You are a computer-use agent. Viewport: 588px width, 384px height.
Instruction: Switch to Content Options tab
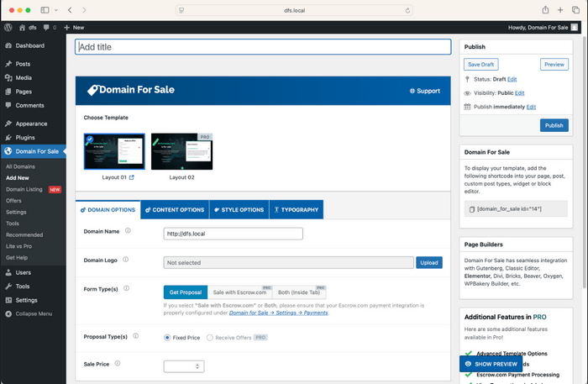pos(175,210)
